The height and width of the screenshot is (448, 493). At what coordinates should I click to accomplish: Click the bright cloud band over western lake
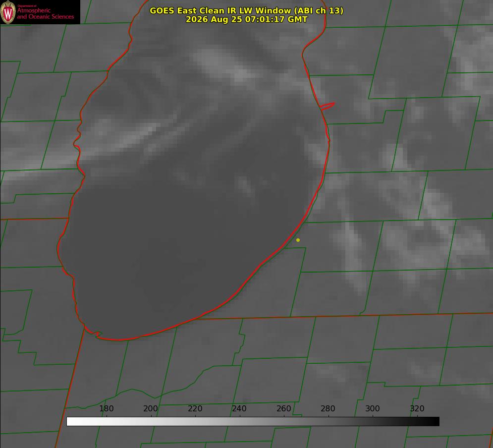coord(126,138)
